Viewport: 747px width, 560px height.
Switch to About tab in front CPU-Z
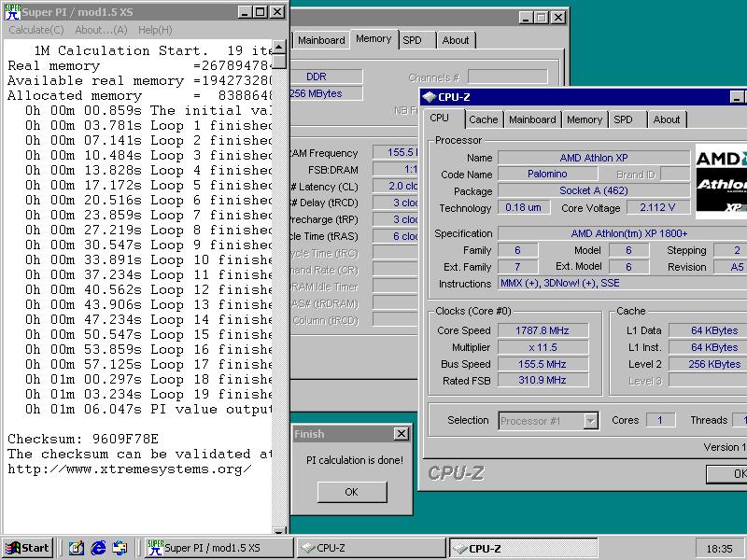666,119
